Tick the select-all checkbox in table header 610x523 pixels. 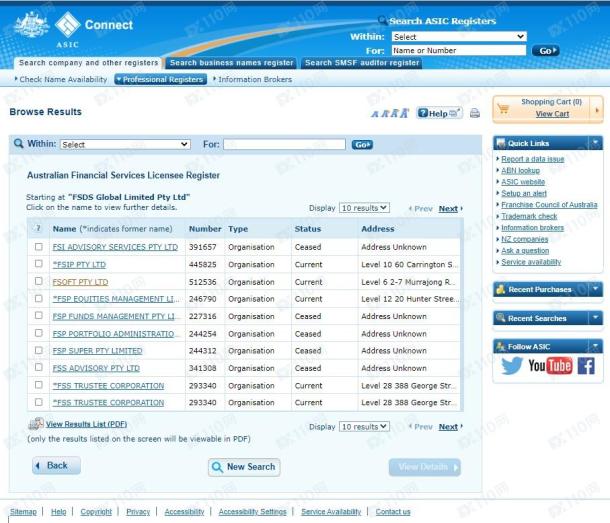pyautogui.click(x=39, y=228)
